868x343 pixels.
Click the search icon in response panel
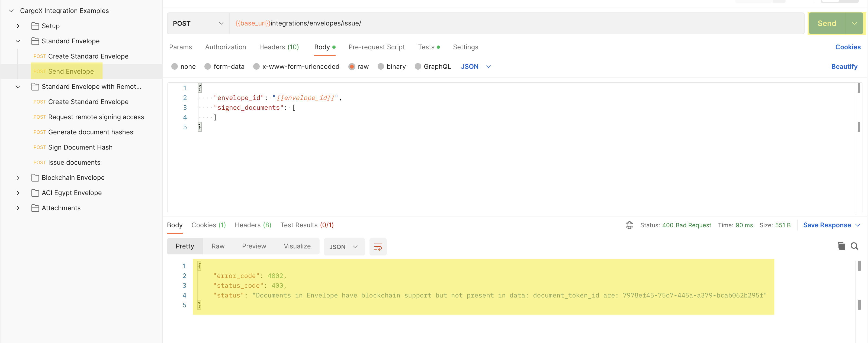[855, 246]
